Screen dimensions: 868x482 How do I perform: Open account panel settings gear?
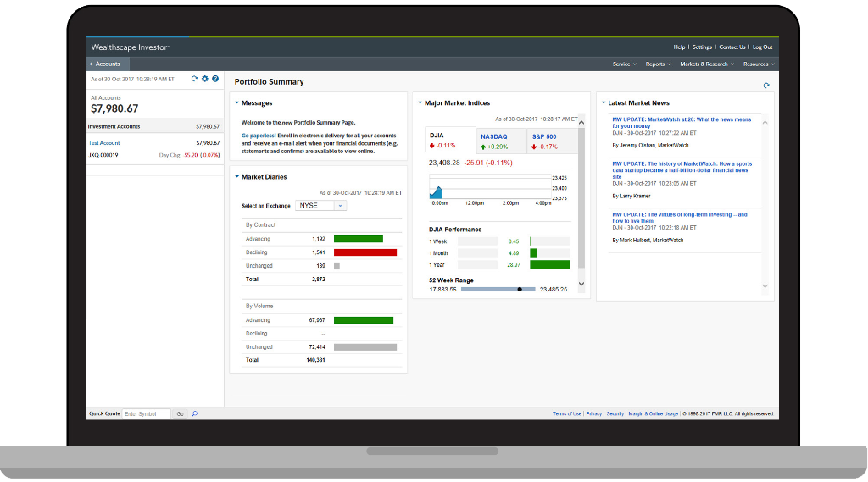click(204, 79)
